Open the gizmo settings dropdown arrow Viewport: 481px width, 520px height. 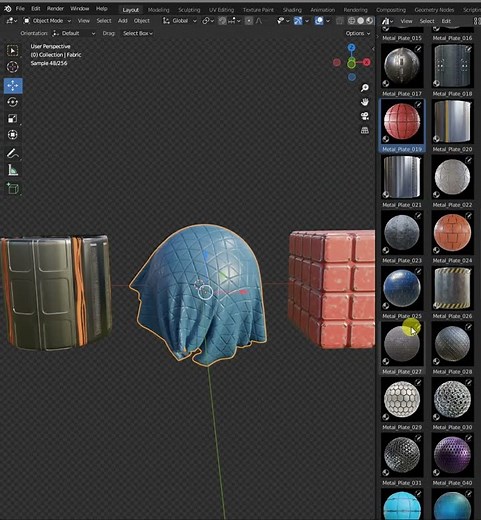pos(307,21)
